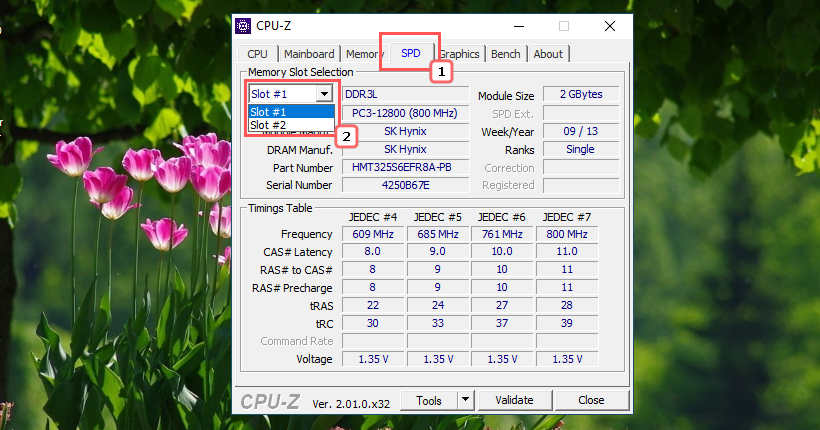The height and width of the screenshot is (430, 820).
Task: Click the PC3-12800 (800 MHz) bandwidth field
Action: [x=406, y=113]
